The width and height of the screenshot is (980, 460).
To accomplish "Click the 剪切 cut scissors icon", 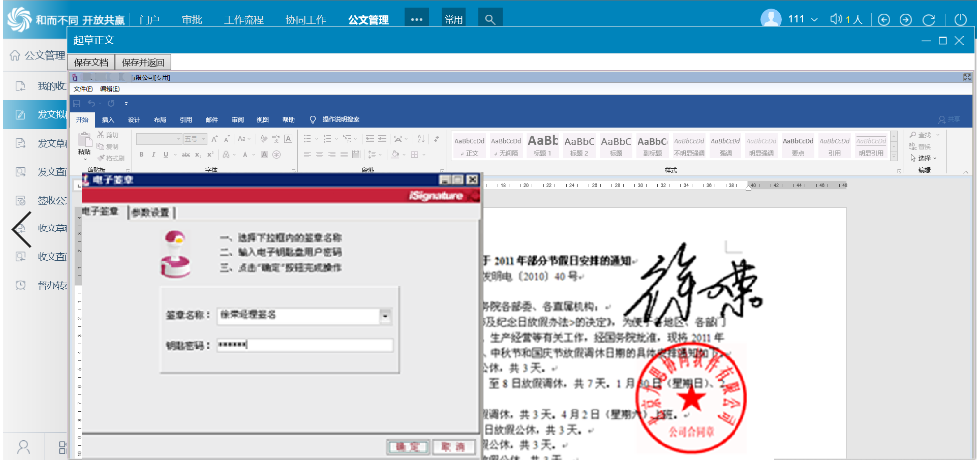I will [x=100, y=135].
